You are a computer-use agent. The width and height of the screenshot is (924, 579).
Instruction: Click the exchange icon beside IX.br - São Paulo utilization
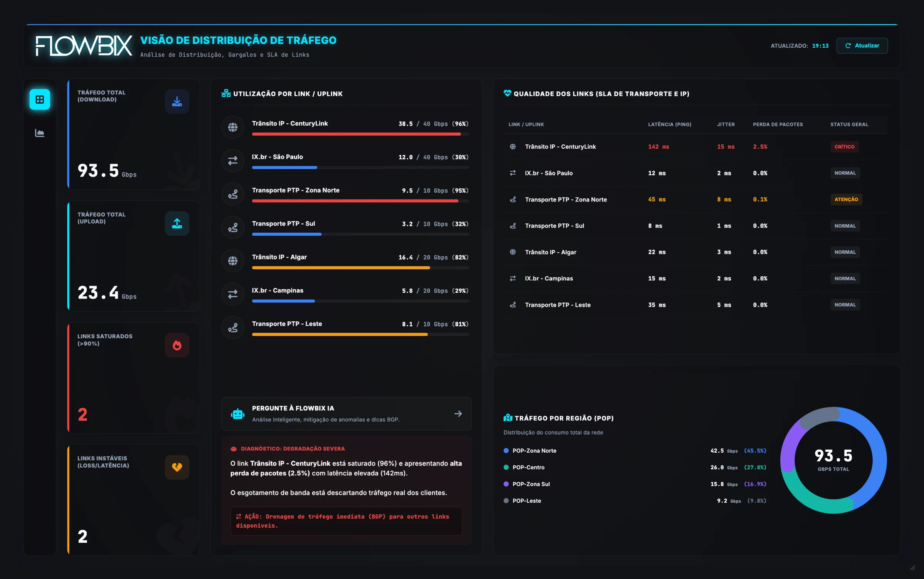(x=233, y=161)
